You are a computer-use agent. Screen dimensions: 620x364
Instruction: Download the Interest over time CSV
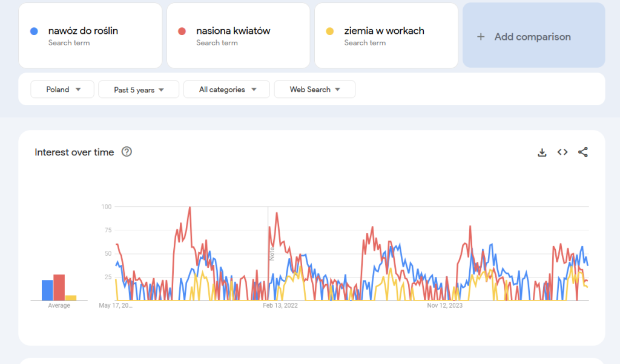pos(542,152)
